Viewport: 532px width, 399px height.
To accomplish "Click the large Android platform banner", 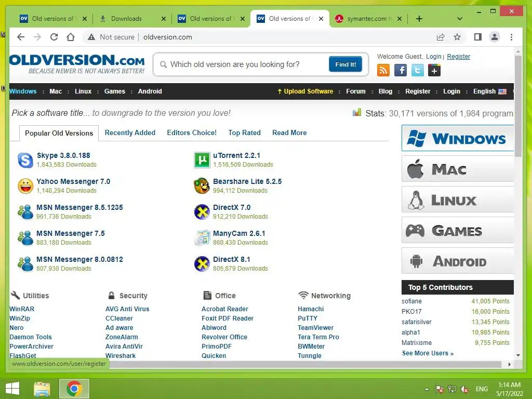I will pyautogui.click(x=458, y=261).
